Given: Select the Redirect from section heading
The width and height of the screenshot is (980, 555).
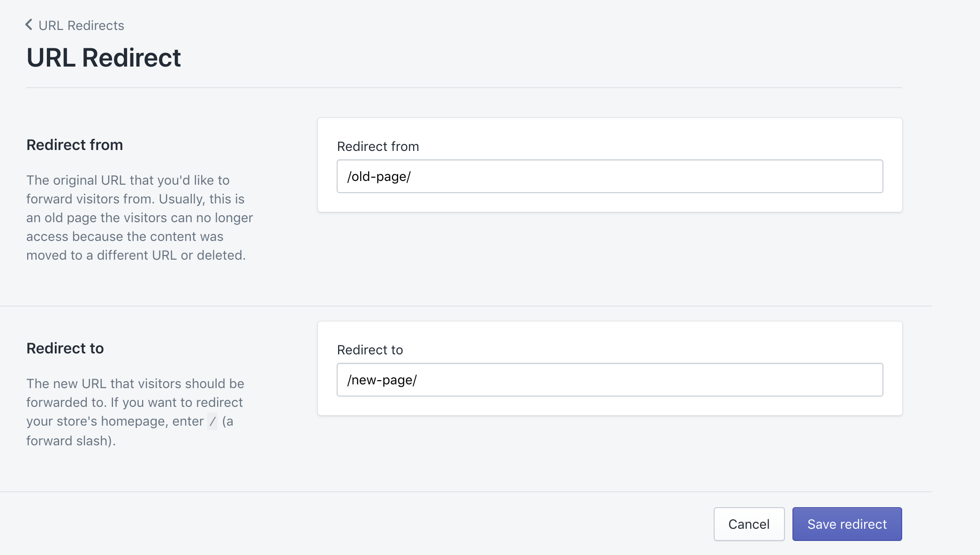Looking at the screenshot, I should click(x=75, y=144).
